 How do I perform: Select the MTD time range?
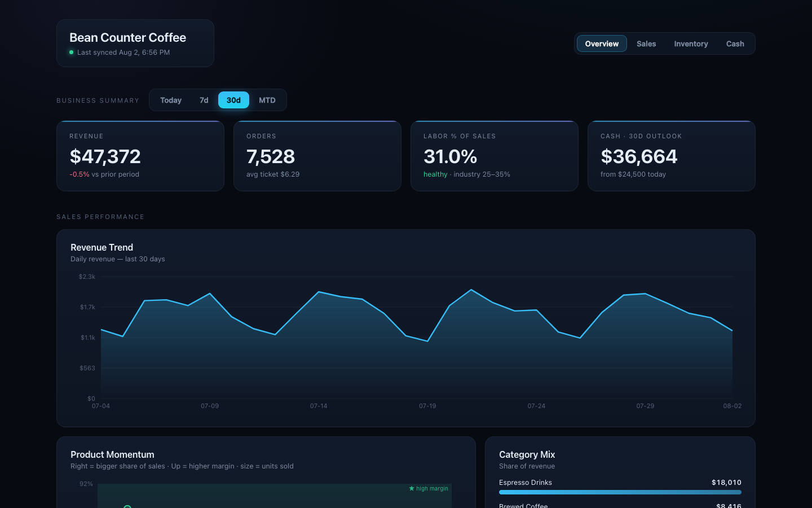[267, 100]
